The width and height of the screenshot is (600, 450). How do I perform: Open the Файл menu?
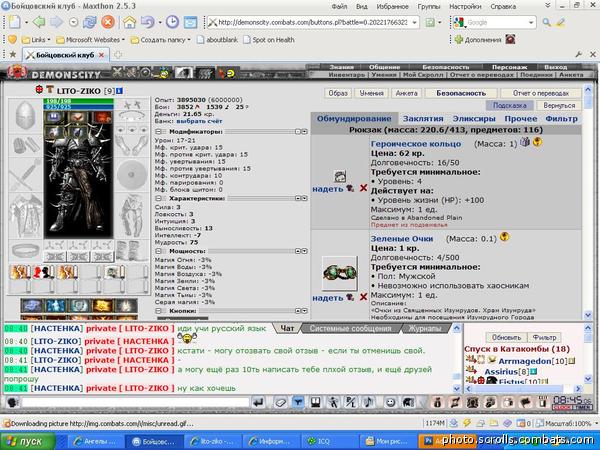tap(339, 7)
